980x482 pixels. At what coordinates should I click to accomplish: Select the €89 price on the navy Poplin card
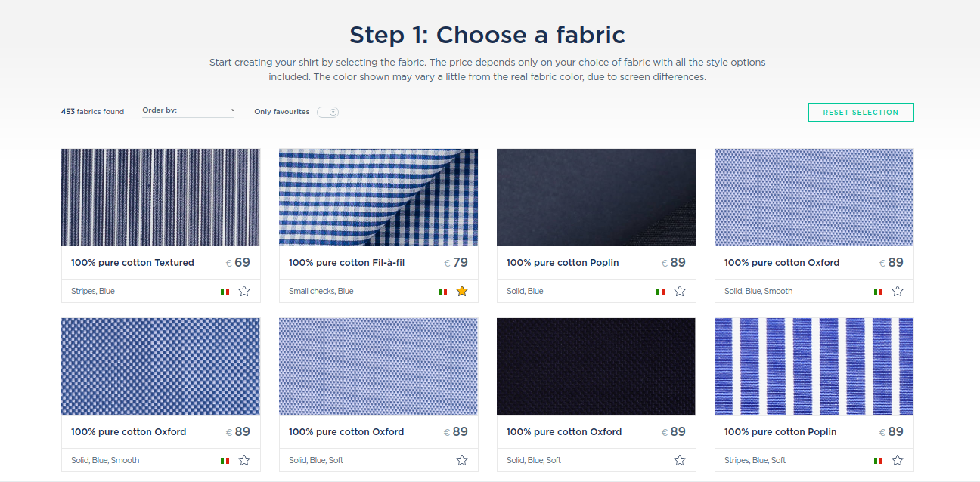click(x=673, y=263)
